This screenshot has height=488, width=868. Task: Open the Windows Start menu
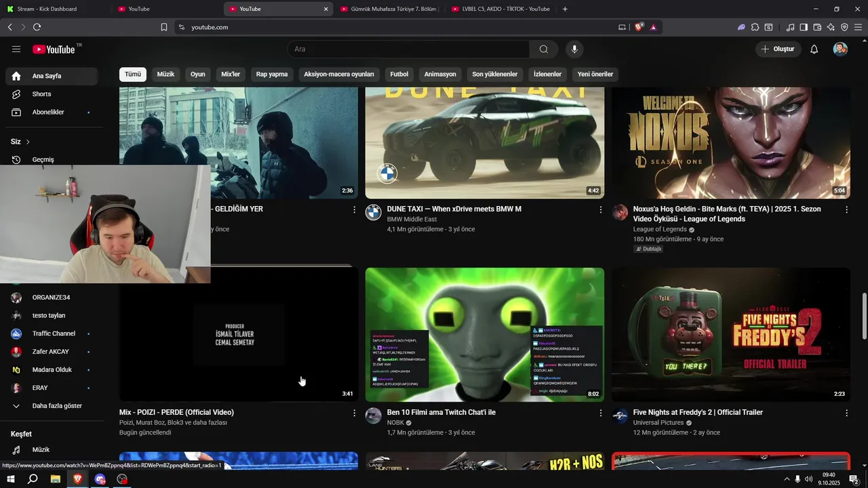click(11, 479)
